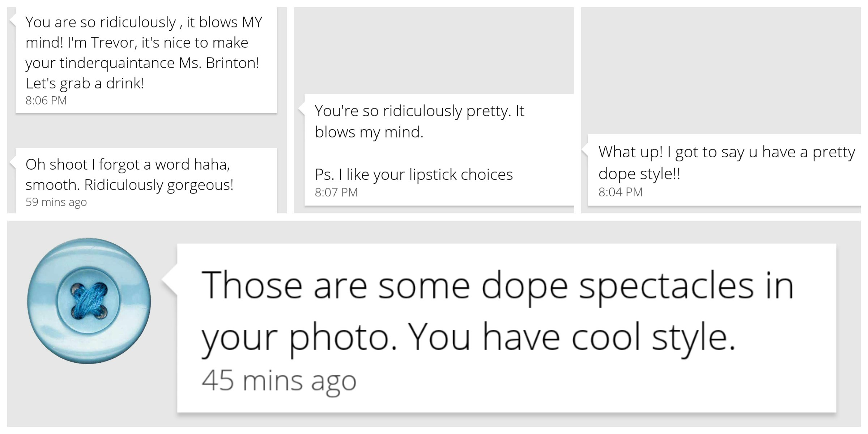Click empty gray area above '8:04 PM' message

pos(721,71)
